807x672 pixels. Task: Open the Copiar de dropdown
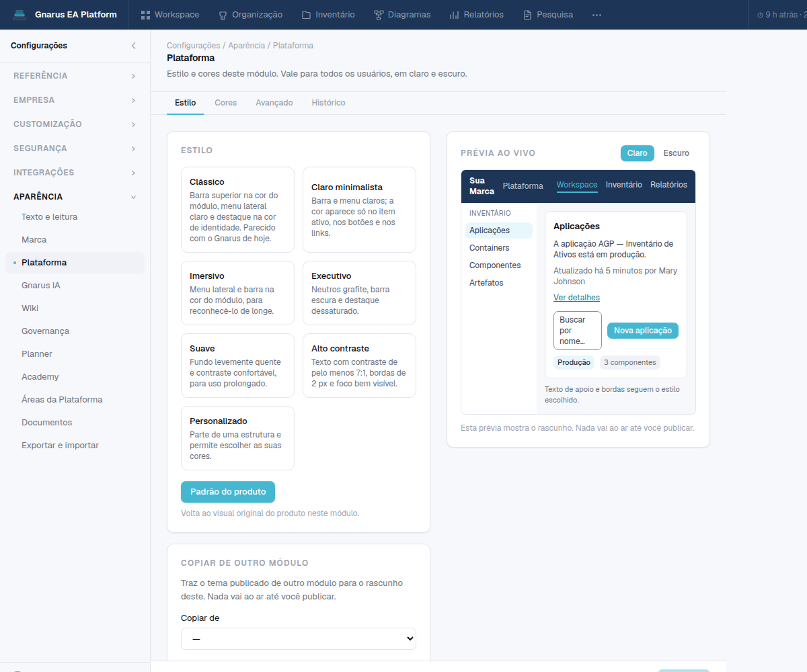coord(299,639)
